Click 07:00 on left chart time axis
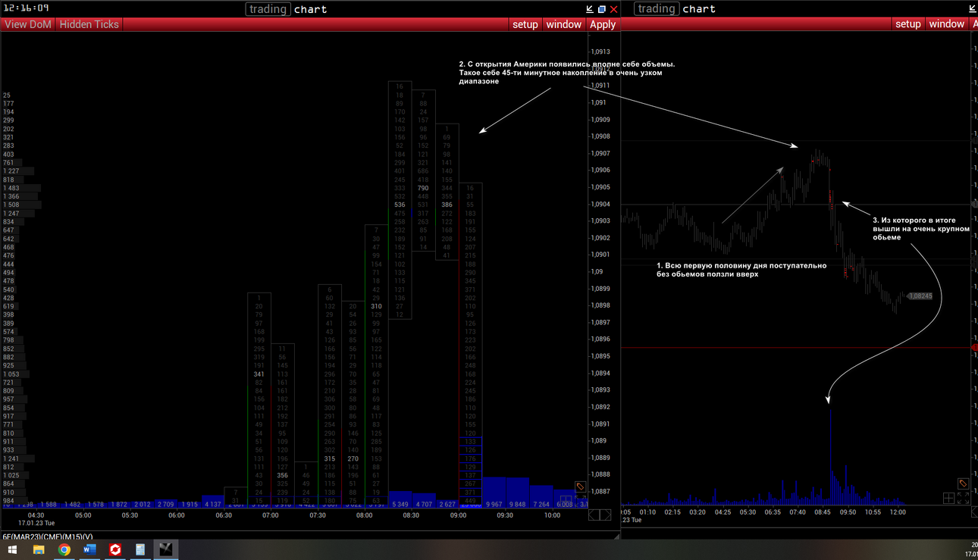Screen dimensions: 978x560 point(271,515)
